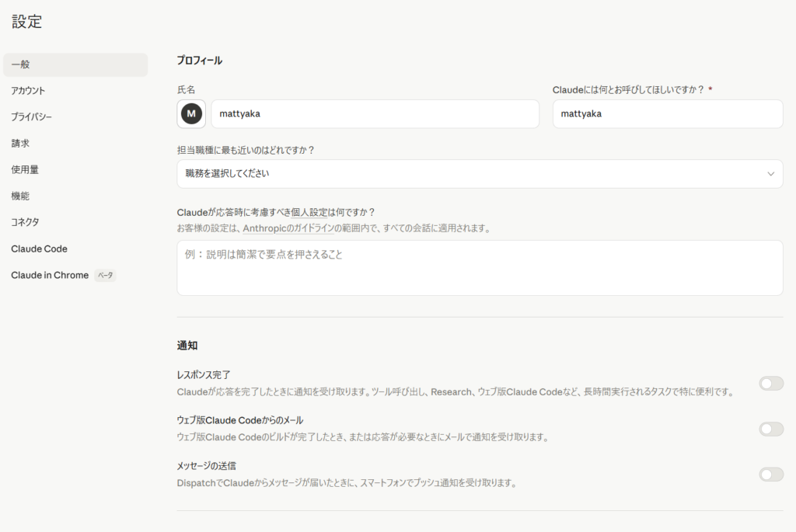Focus the Claudeには何とお呼びしてほしいですか nickname field
The width and height of the screenshot is (796, 532).
tap(667, 113)
